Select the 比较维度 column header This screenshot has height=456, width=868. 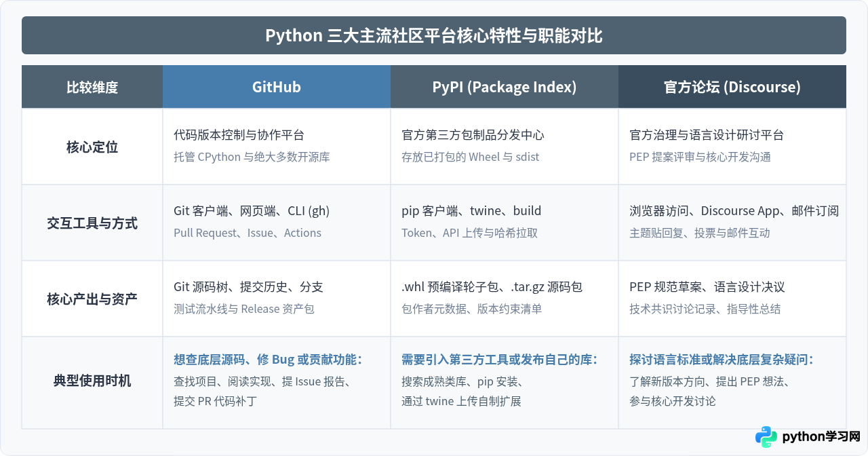(92, 87)
